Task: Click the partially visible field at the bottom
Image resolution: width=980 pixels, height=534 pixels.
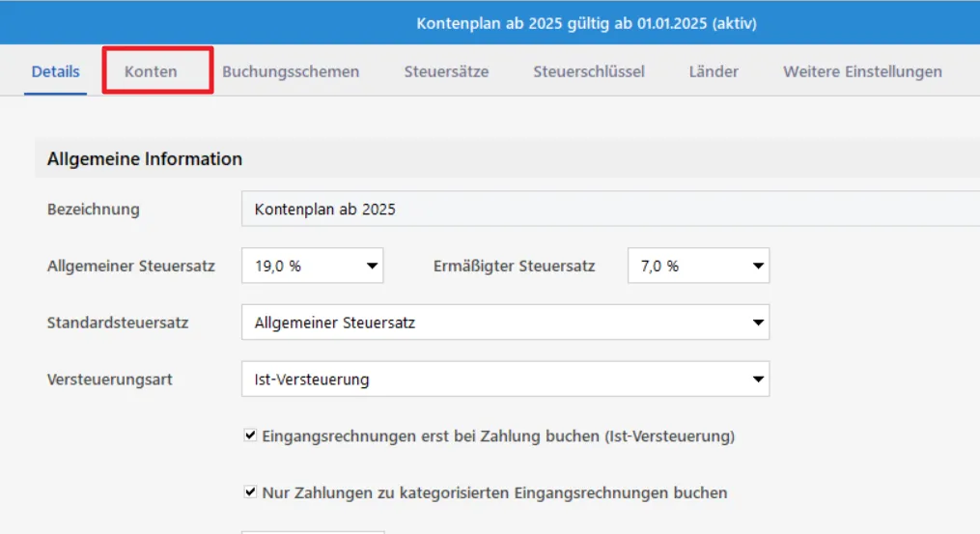Action: pyautogui.click(x=312, y=530)
